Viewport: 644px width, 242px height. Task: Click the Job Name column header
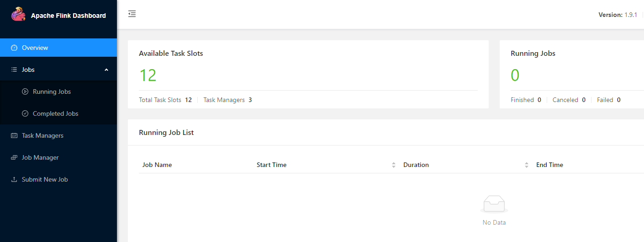pyautogui.click(x=157, y=165)
